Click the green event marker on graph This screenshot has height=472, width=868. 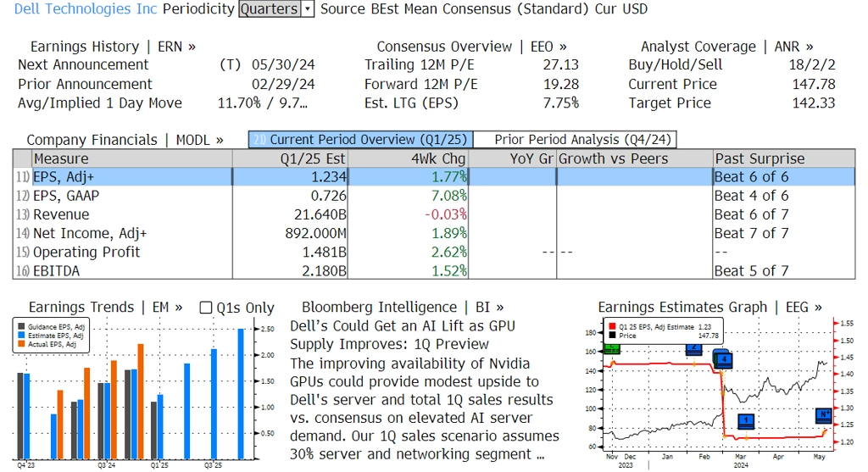point(612,348)
